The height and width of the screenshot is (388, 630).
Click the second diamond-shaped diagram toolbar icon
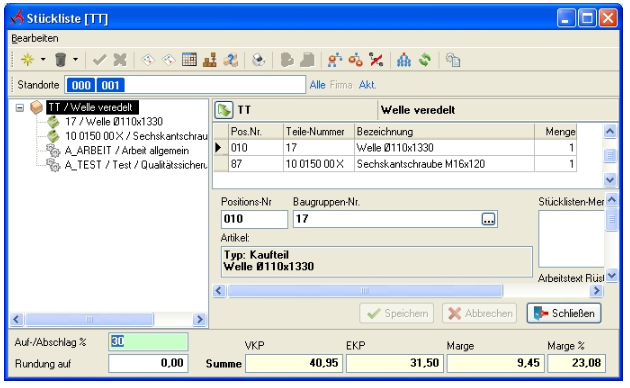pyautogui.click(x=169, y=60)
